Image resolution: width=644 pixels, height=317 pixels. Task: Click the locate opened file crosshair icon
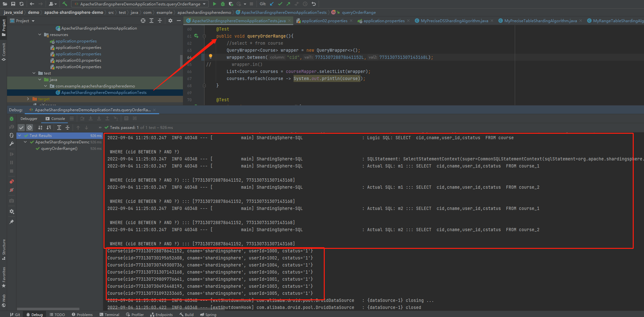143,21
